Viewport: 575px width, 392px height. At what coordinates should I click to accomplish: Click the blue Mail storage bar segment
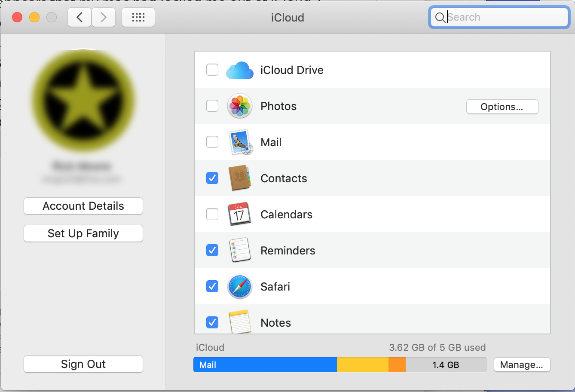pyautogui.click(x=265, y=364)
